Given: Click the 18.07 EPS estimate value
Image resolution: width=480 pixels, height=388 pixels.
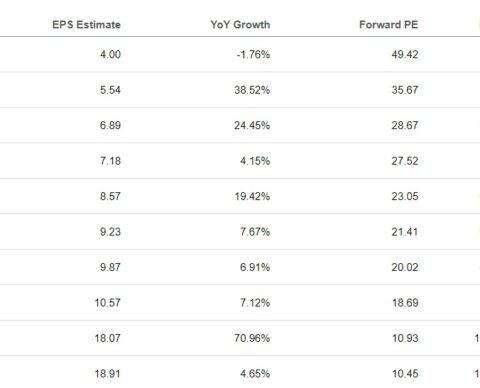Looking at the screenshot, I should pos(107,338).
